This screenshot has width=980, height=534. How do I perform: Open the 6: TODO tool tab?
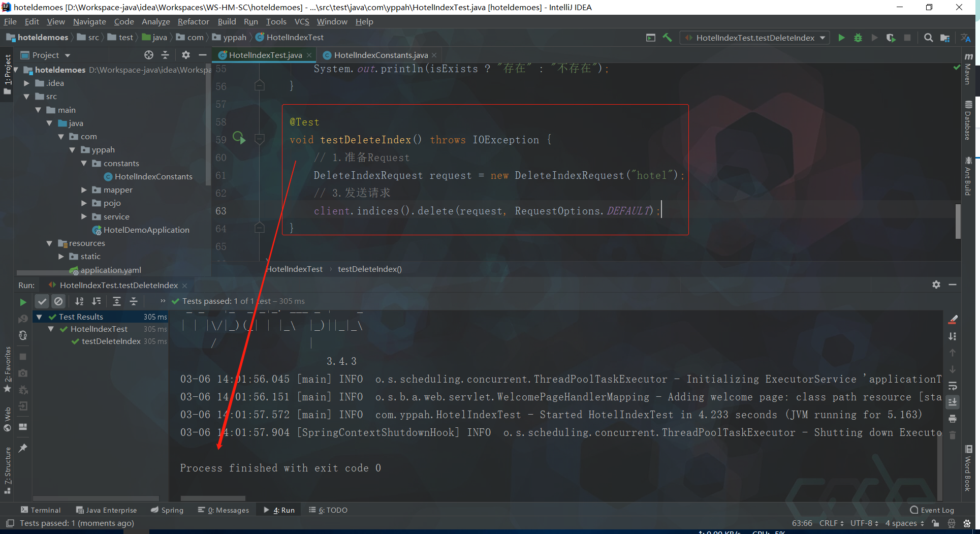click(x=328, y=510)
